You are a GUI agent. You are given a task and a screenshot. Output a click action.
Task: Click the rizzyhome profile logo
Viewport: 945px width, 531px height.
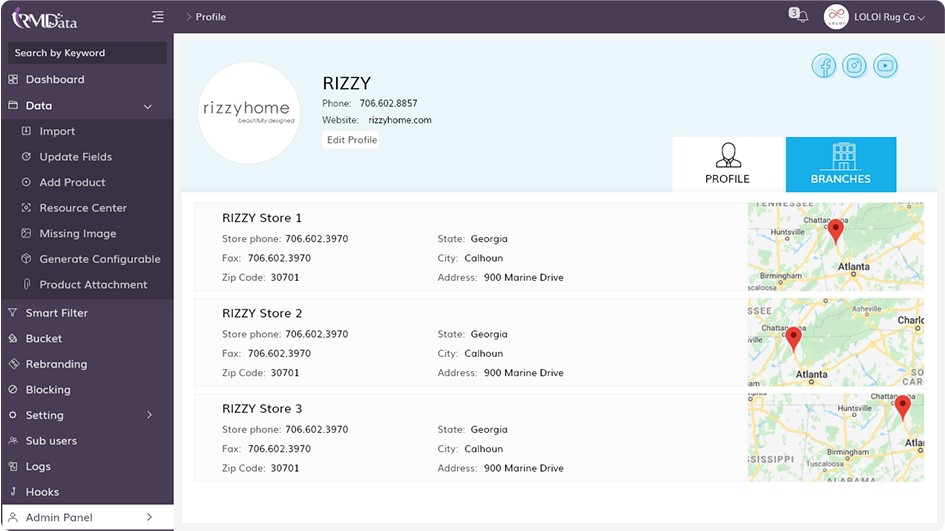249,112
